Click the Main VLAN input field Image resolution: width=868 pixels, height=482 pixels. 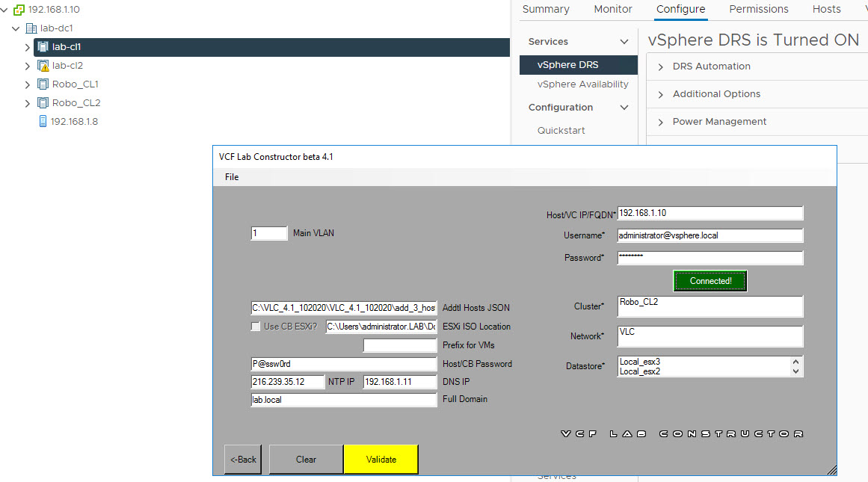click(x=269, y=233)
